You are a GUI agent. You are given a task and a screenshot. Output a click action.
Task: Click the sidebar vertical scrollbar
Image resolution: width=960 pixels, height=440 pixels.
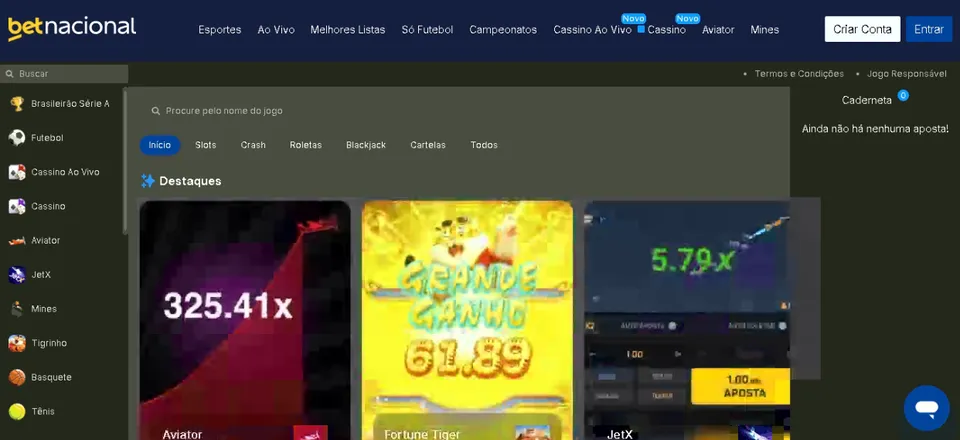(x=126, y=161)
